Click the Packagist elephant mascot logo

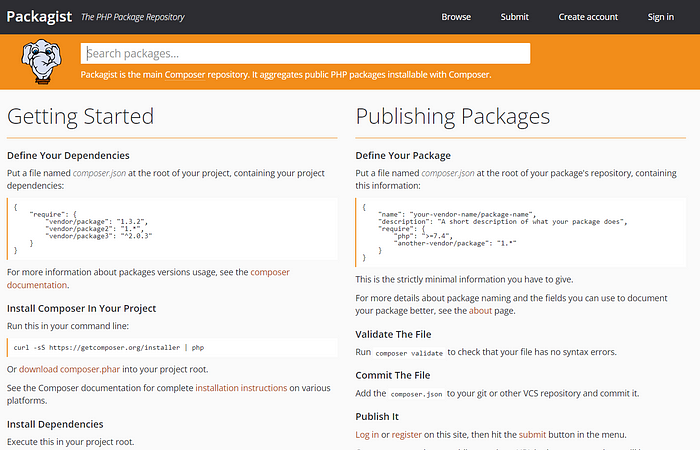pyautogui.click(x=41, y=62)
